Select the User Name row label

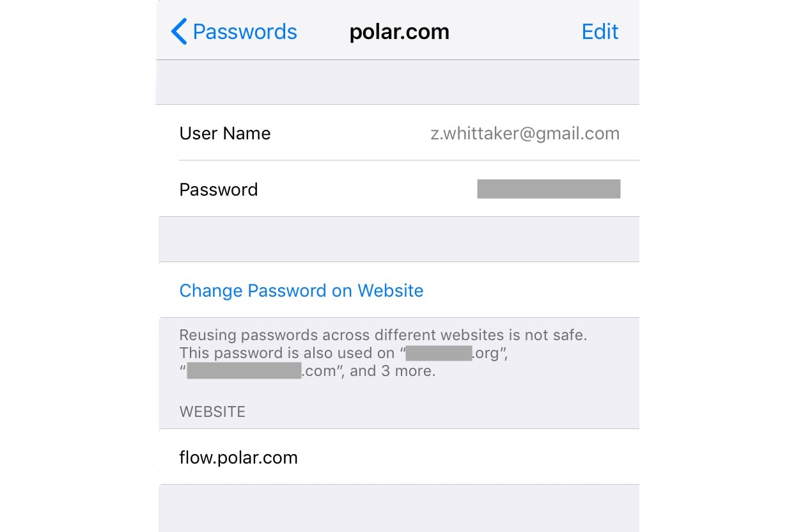225,133
